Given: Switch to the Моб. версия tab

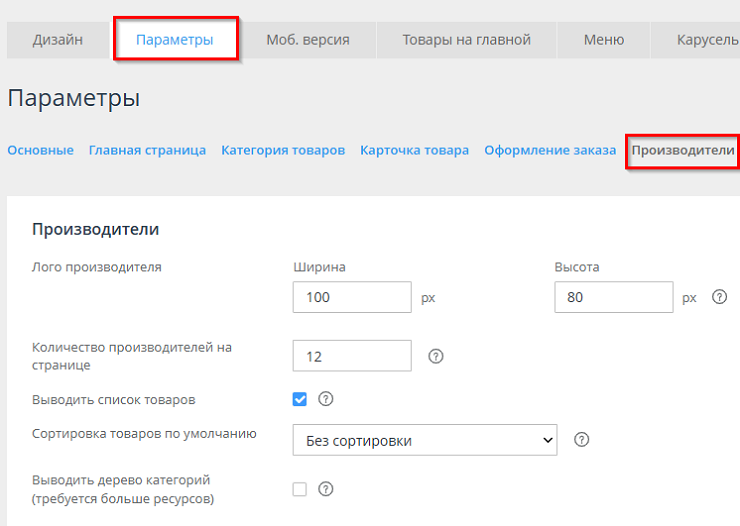Looking at the screenshot, I should (x=307, y=41).
